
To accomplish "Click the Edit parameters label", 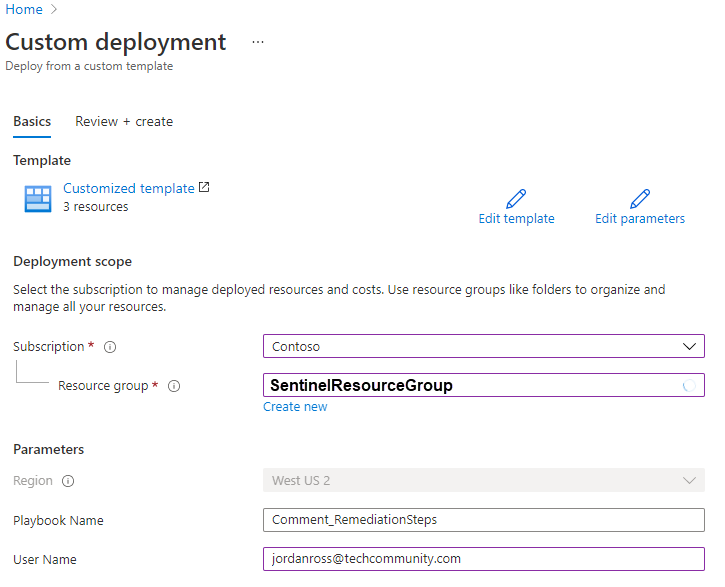I will pos(640,219).
